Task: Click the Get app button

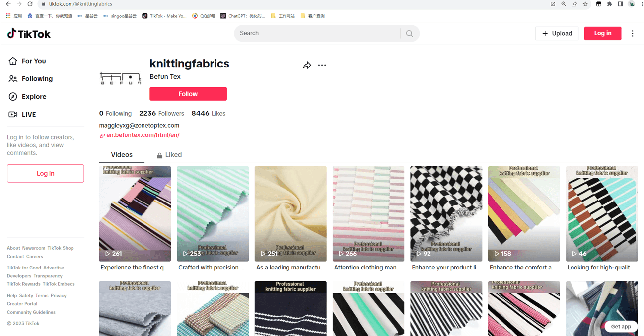Action: click(621, 326)
